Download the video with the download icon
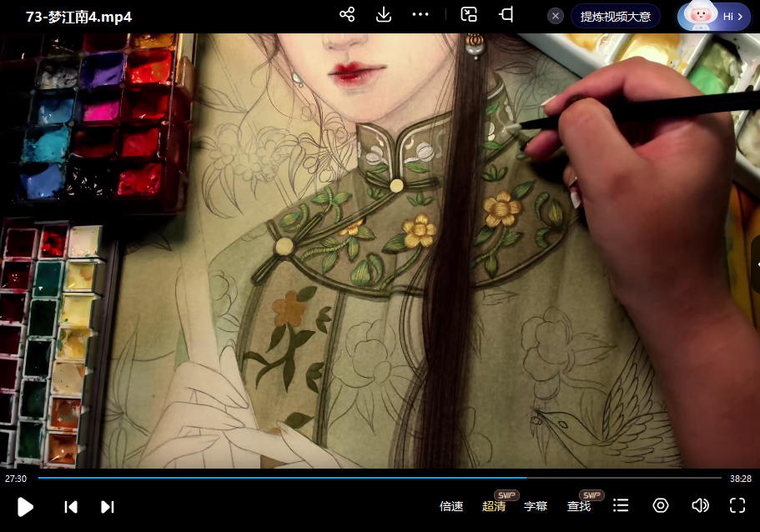Viewport: 760px width, 532px height. point(384,15)
